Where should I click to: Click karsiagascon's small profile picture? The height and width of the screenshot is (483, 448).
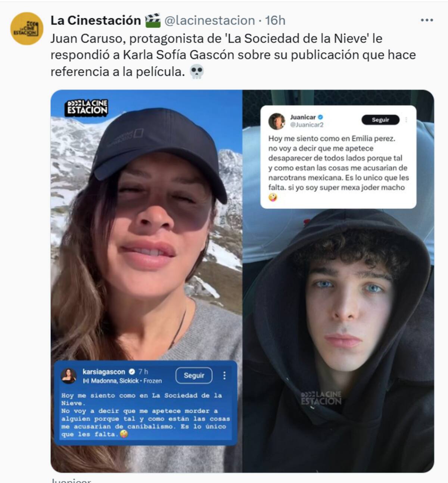pos(69,376)
